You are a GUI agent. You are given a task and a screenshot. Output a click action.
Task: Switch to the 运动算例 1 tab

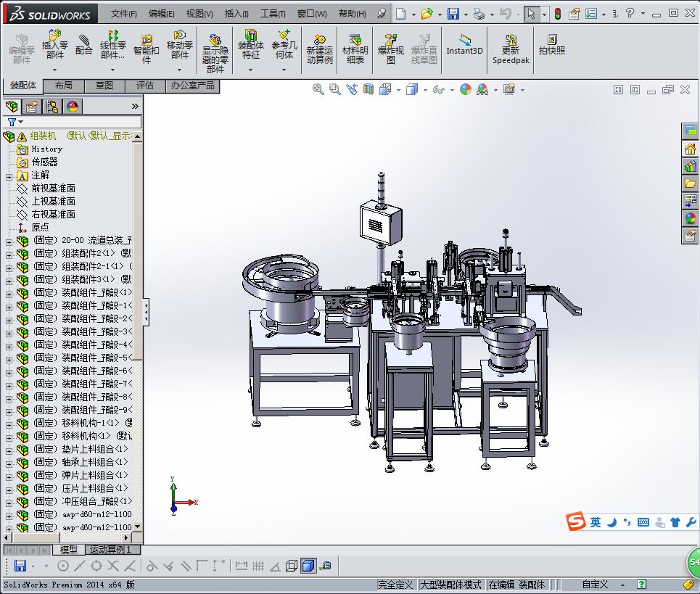point(110,550)
